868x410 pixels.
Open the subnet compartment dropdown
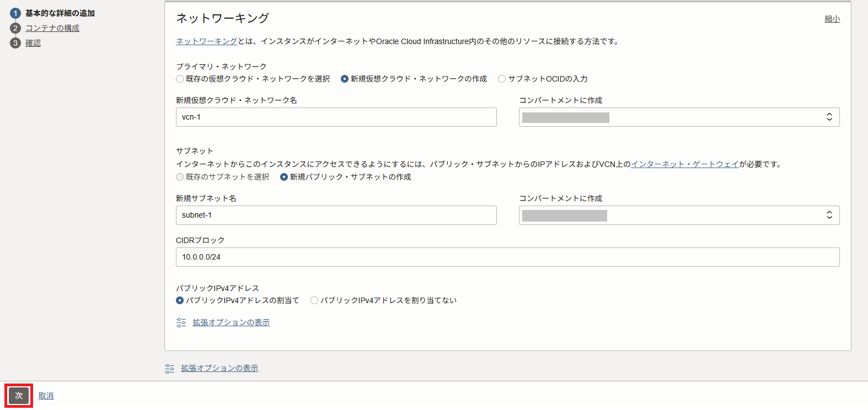(x=679, y=215)
